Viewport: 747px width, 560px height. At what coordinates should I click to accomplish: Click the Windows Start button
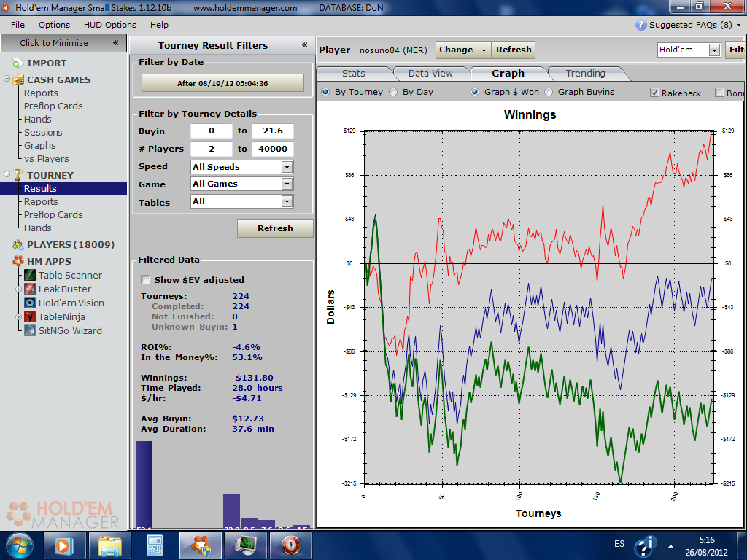coord(20,545)
